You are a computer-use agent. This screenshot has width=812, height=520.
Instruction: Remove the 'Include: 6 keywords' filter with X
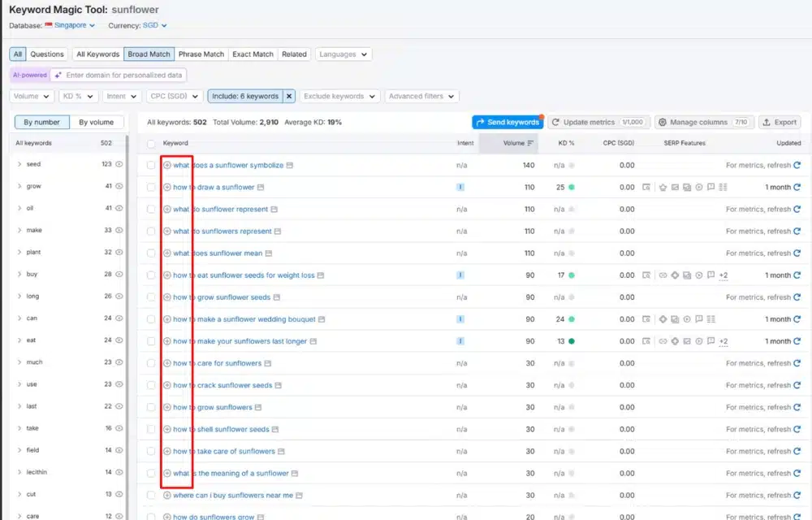[290, 97]
